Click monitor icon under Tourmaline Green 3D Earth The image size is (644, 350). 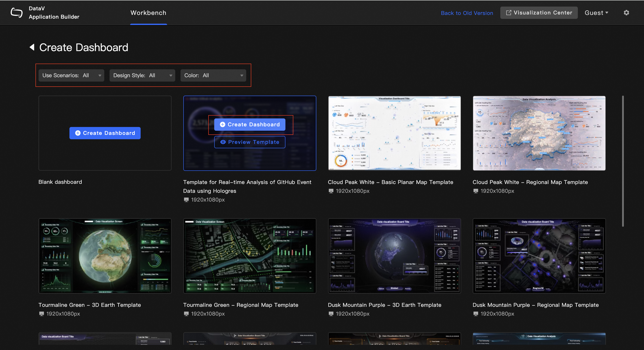pos(41,314)
